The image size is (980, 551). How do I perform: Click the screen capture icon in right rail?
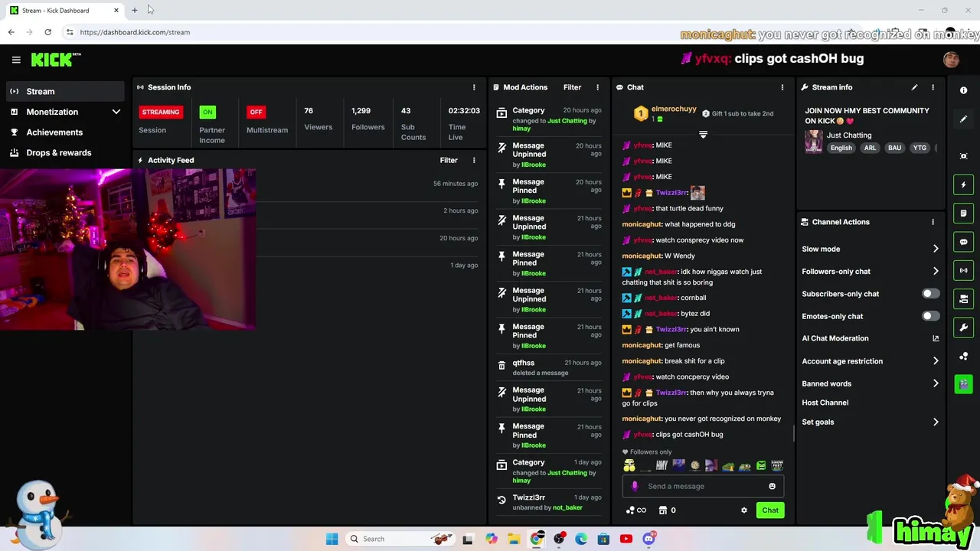964,156
